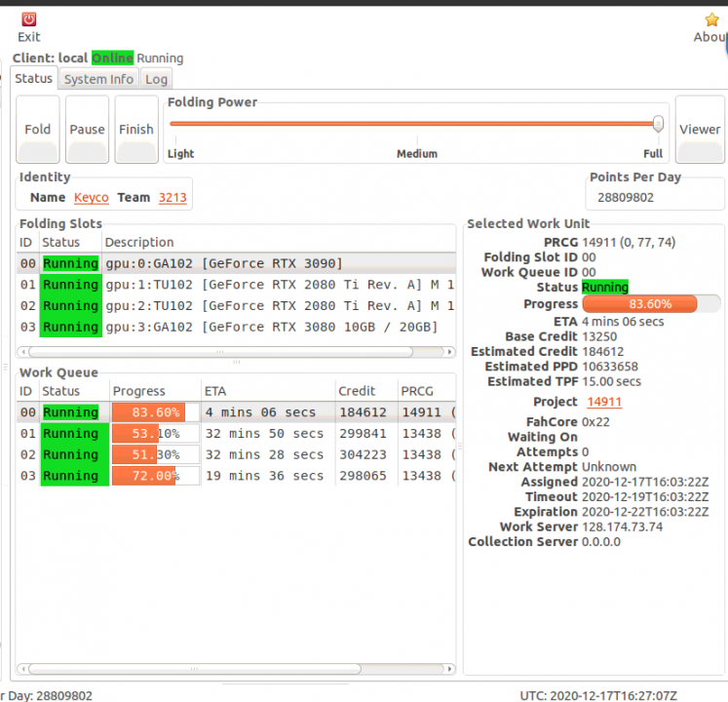Click Work Server address 128.174.73.74
The width and height of the screenshot is (728, 702).
622,526
